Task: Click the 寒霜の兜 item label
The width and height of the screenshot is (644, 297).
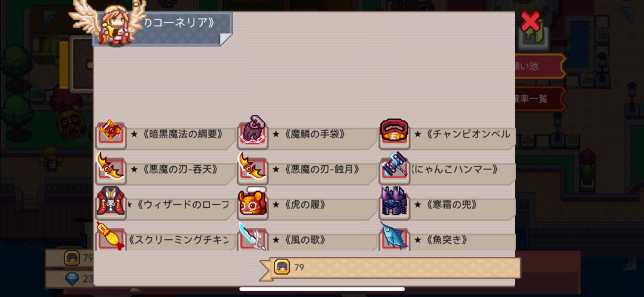Action: coord(445,204)
